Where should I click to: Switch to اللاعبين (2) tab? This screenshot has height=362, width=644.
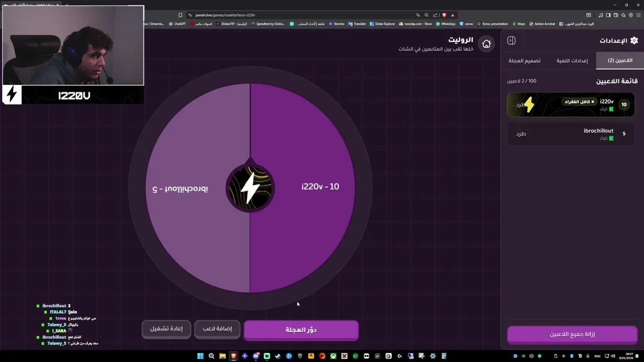coord(620,60)
